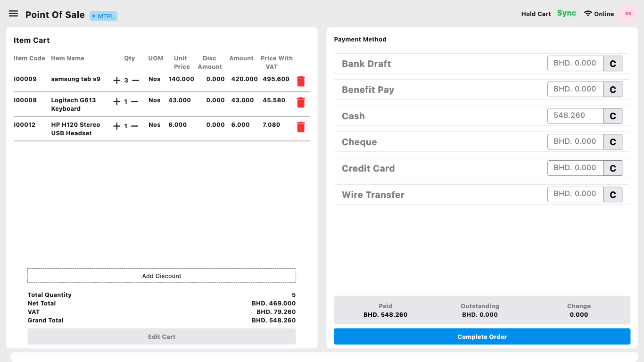Clear the Bank Draft amount field
644x362 pixels.
pos(613,64)
